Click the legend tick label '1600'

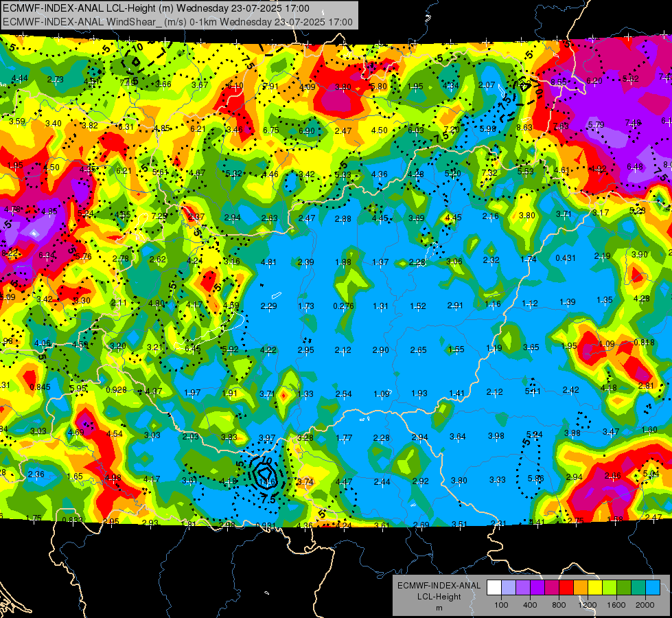point(616,605)
